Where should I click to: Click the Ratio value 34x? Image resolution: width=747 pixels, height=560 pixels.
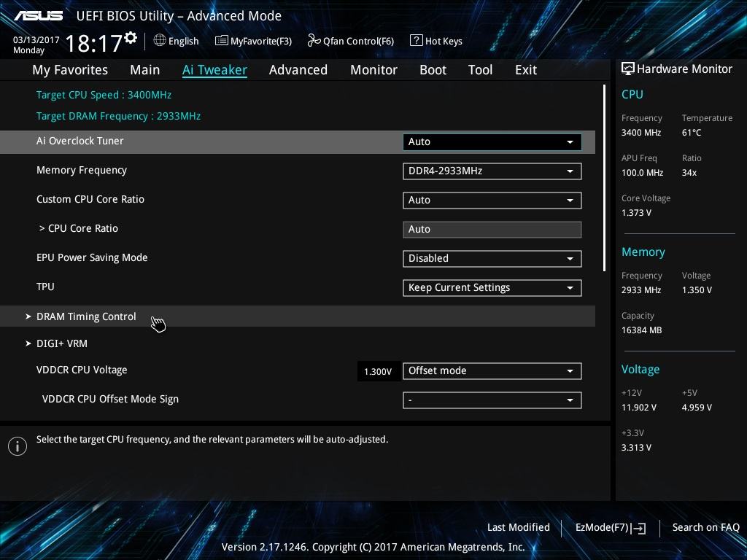tap(689, 173)
